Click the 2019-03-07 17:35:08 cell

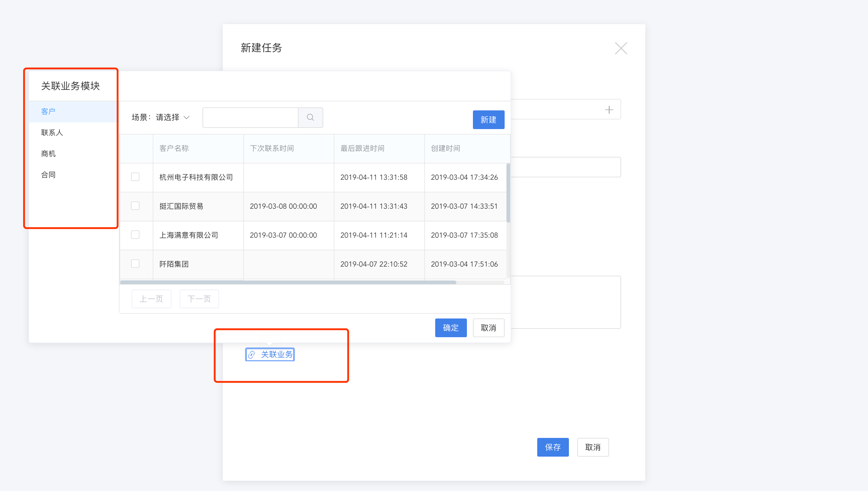click(x=466, y=235)
